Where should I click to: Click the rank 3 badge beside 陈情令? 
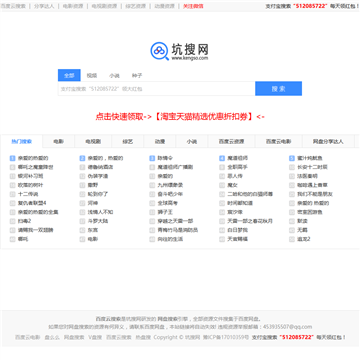click(x=152, y=158)
